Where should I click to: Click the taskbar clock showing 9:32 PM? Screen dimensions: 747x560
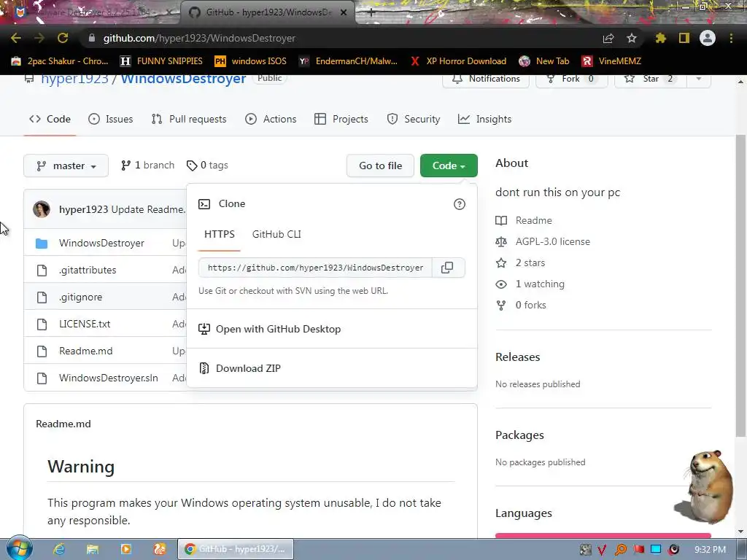coord(710,550)
